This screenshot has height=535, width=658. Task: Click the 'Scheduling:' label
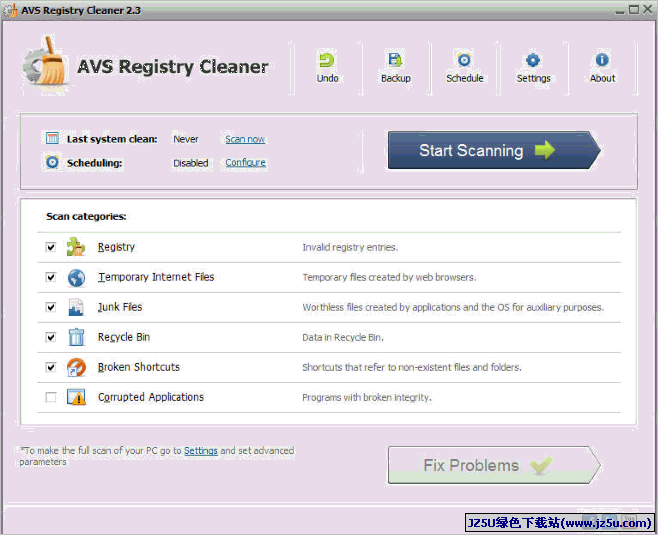pos(94,163)
